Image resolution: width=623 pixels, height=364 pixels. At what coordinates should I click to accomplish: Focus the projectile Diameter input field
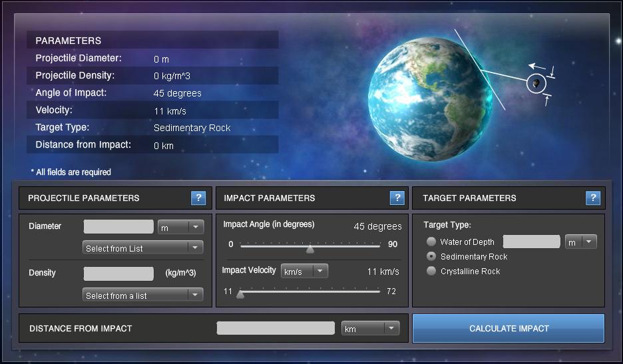pos(118,226)
